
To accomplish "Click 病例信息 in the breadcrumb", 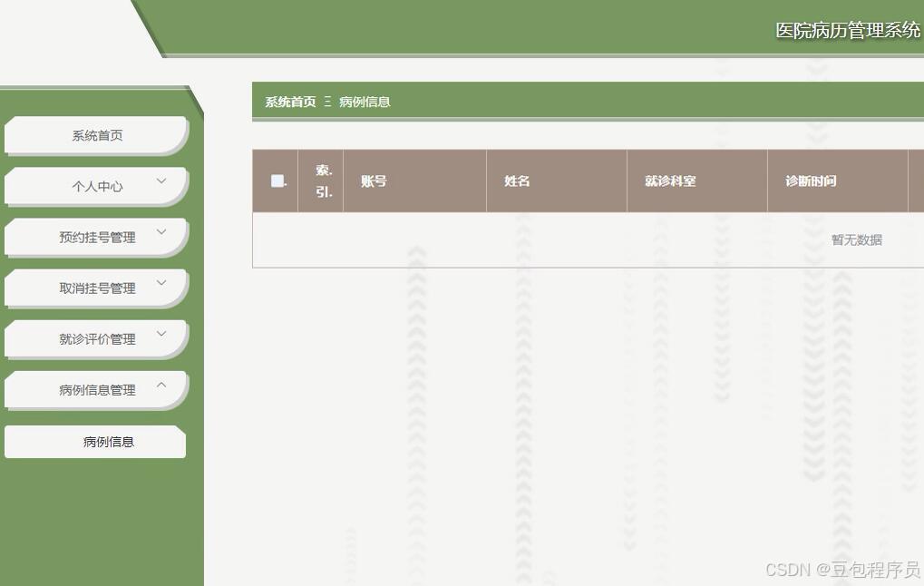I will (x=365, y=102).
